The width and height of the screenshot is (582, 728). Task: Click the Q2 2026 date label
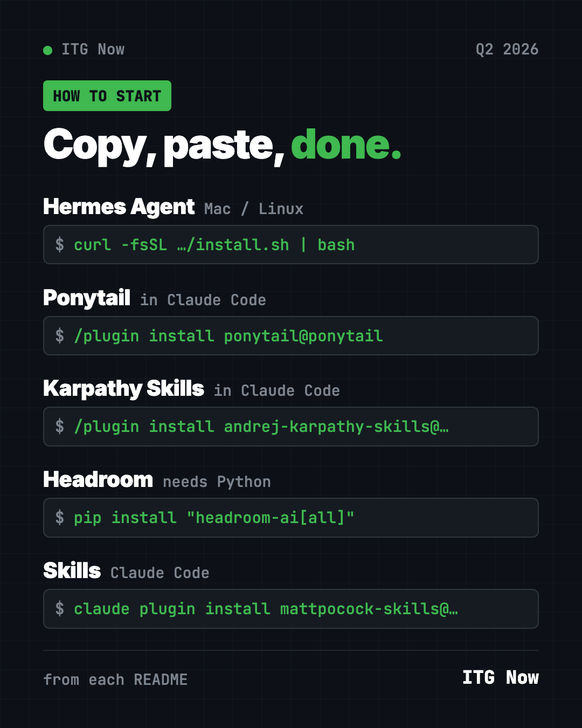pos(507,50)
